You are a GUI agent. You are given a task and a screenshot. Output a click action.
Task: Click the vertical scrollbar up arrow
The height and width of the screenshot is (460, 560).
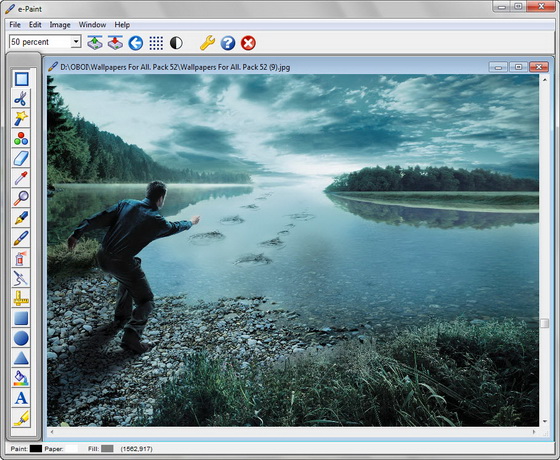tap(544, 80)
